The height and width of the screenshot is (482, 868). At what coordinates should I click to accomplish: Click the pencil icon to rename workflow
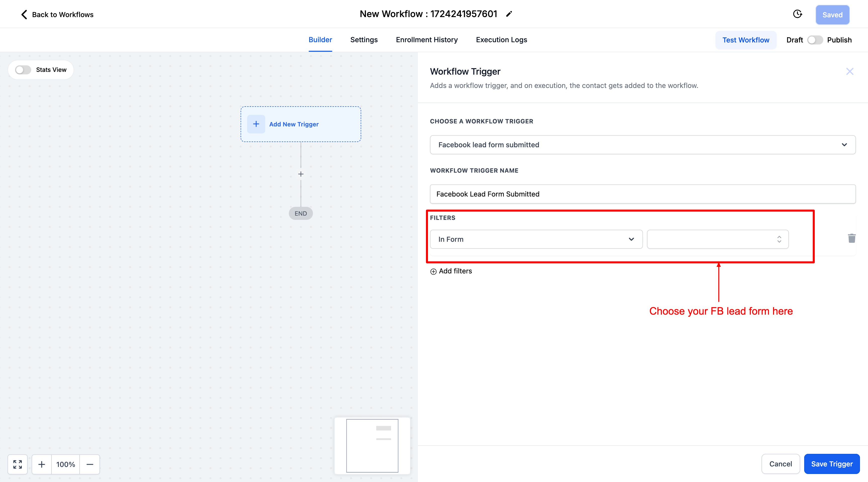click(x=509, y=14)
